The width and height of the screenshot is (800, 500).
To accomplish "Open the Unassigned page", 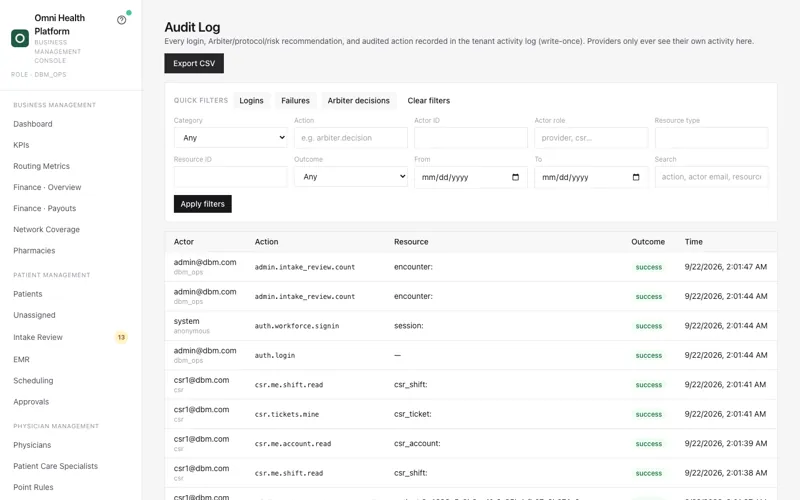I will point(34,315).
